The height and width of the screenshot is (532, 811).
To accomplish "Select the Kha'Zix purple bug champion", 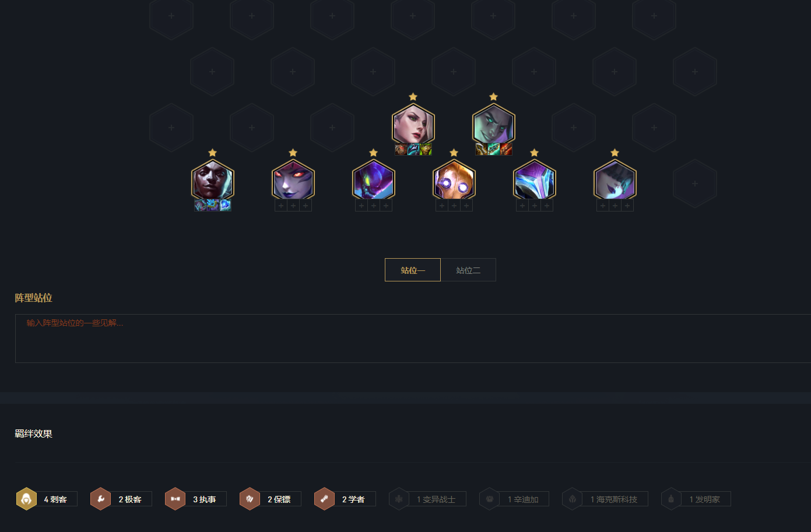I will pyautogui.click(x=374, y=181).
